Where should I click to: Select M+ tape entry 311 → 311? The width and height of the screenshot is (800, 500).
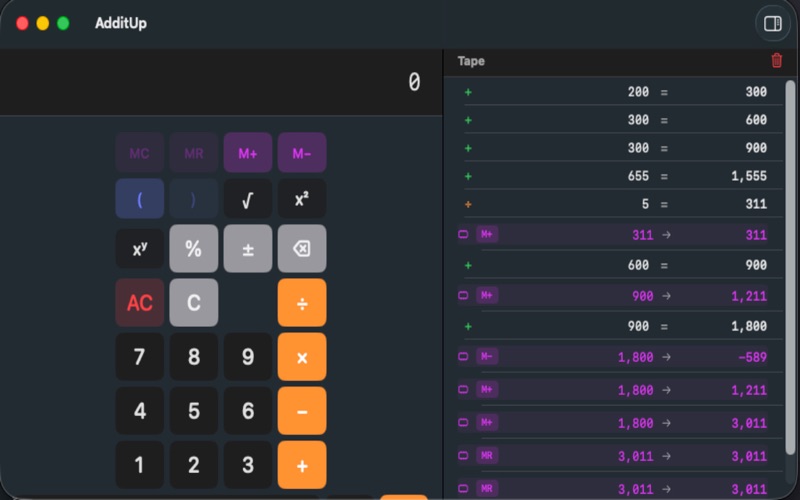pyautogui.click(x=614, y=235)
